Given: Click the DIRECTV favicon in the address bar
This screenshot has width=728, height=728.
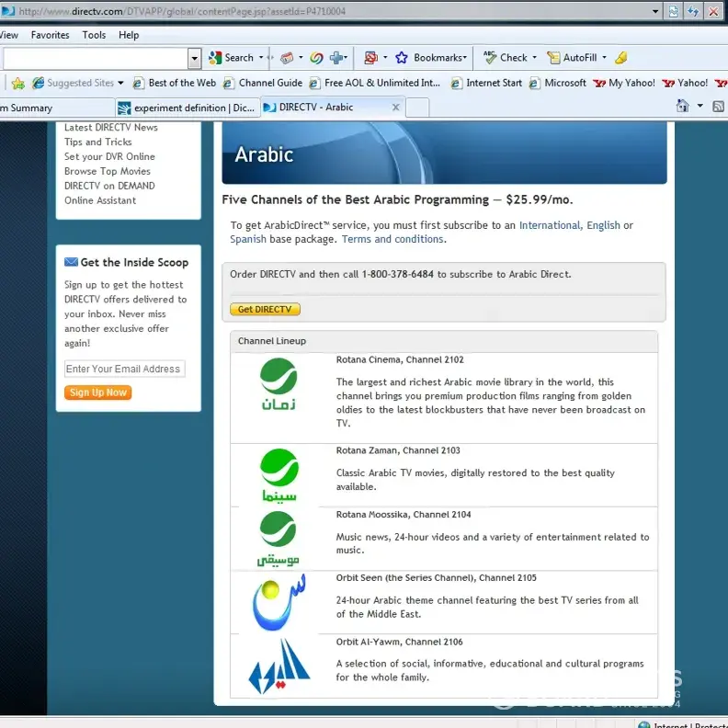Looking at the screenshot, I should coord(7,11).
